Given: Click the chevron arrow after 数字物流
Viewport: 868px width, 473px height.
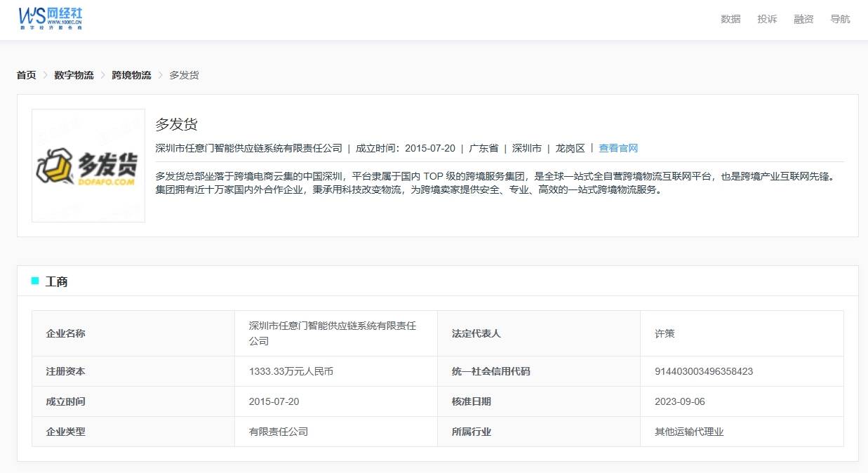Looking at the screenshot, I should [x=102, y=75].
